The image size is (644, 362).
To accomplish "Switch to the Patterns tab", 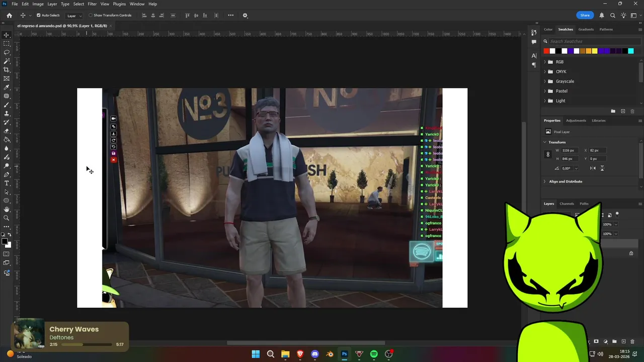I will click(606, 29).
